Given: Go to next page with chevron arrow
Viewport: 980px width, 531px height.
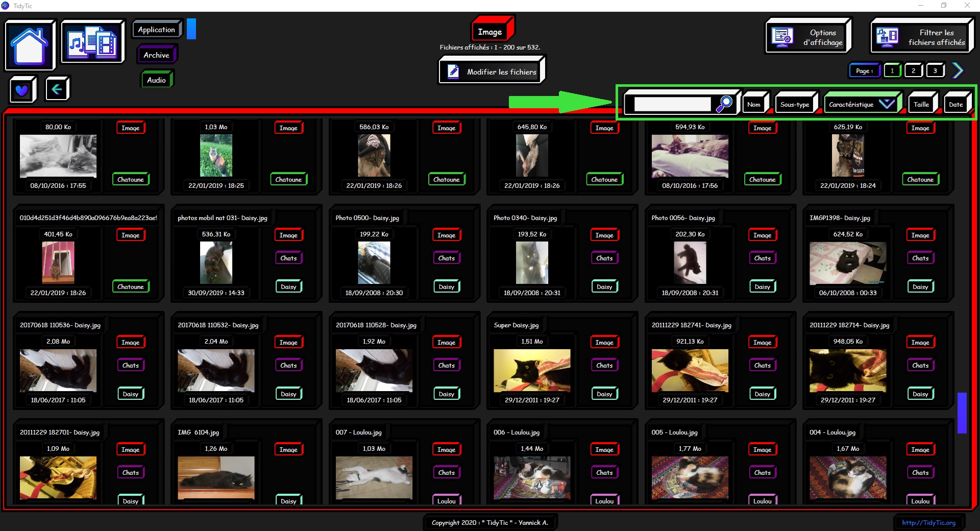Looking at the screenshot, I should 958,70.
